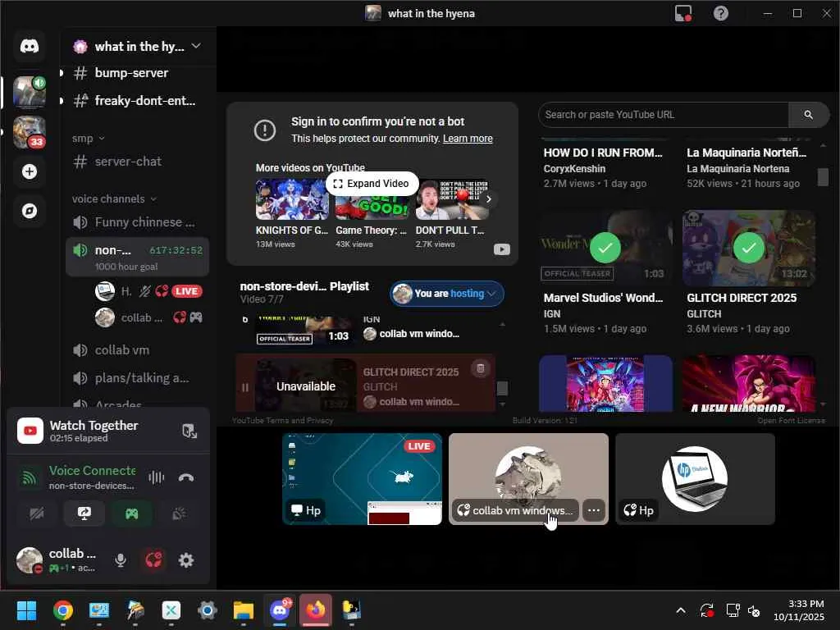This screenshot has width=840, height=630.
Task: Click the playlist scrollbar handle
Action: point(502,388)
